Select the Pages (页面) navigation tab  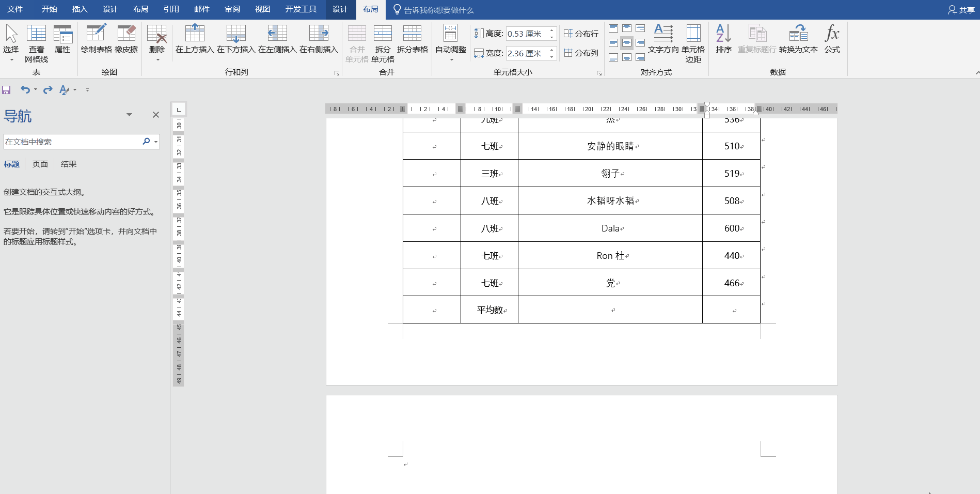[40, 164]
